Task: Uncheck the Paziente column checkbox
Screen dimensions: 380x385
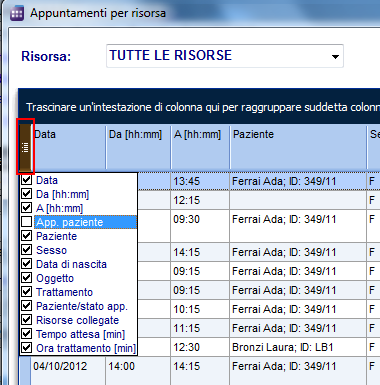Action: tap(26, 236)
